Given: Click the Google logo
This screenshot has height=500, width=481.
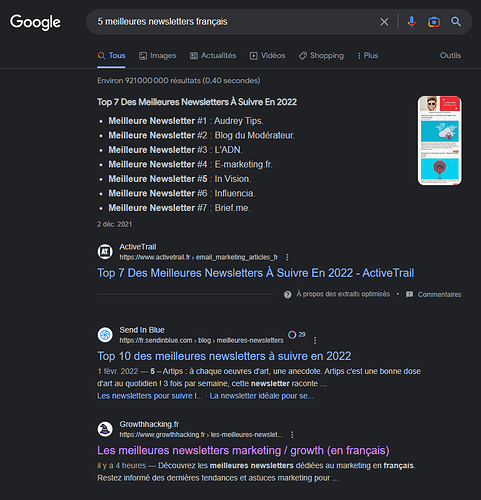Looking at the screenshot, I should coord(35,22).
